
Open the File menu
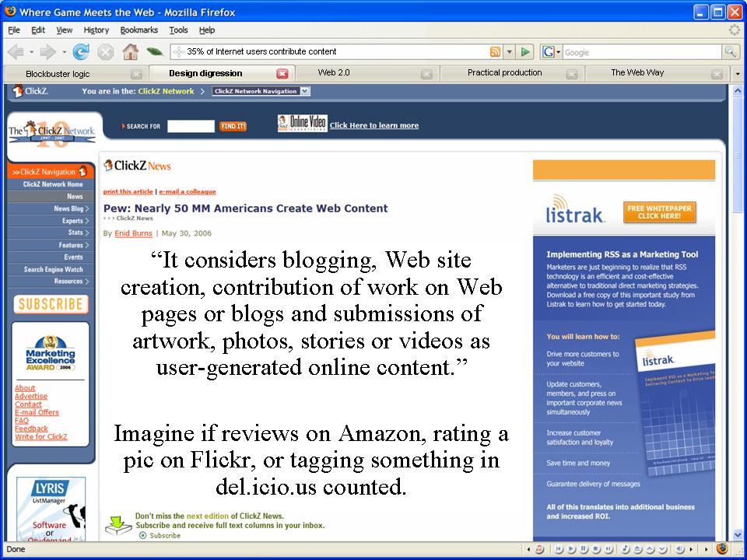point(14,30)
